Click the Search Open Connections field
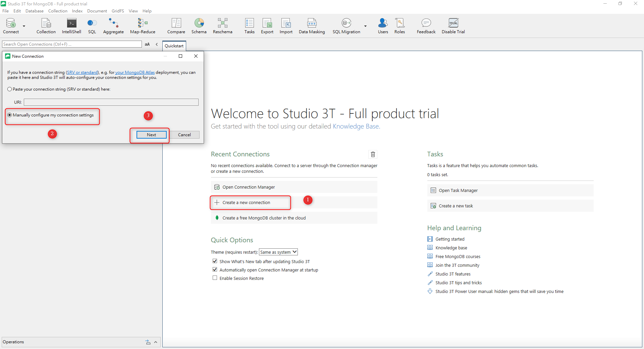This screenshot has width=644, height=349. pos(72,44)
